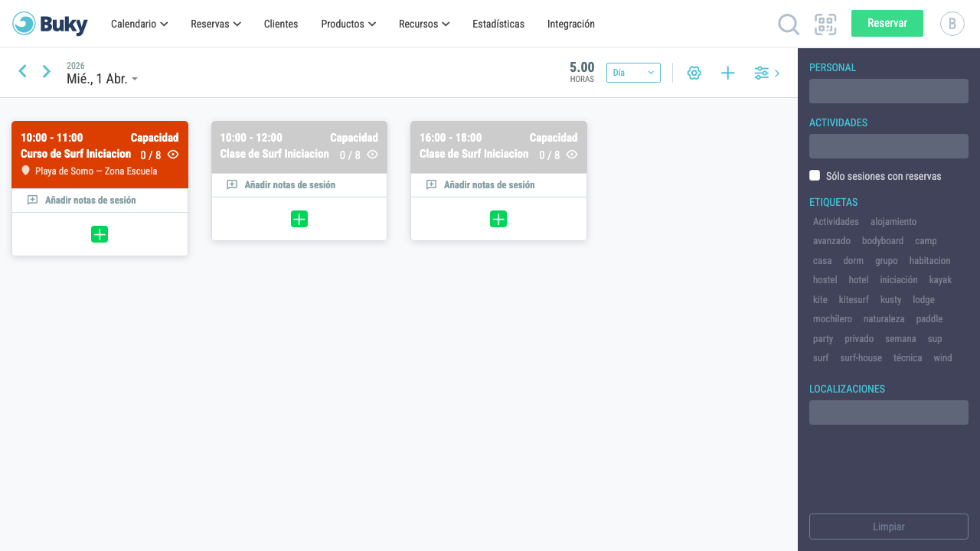Toggle eye on 16:00 - 18:00 Clase de Surf
The height and width of the screenshot is (551, 980).
tap(572, 154)
